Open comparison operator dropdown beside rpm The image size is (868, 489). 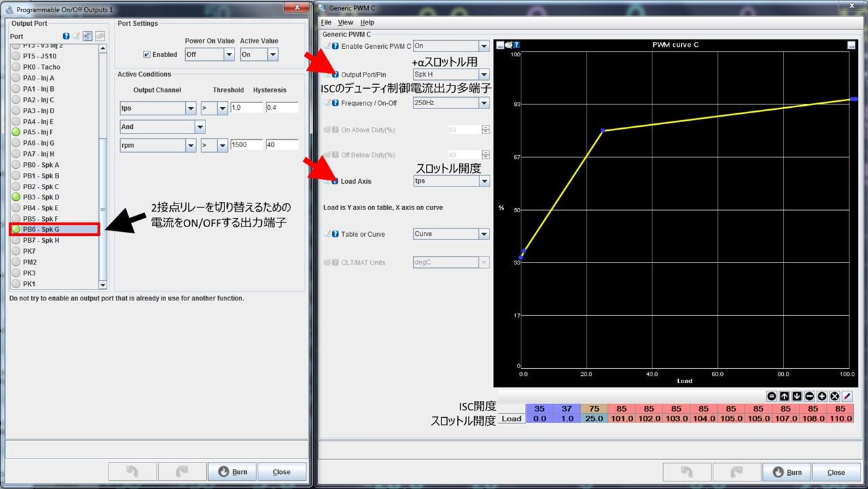coord(214,144)
